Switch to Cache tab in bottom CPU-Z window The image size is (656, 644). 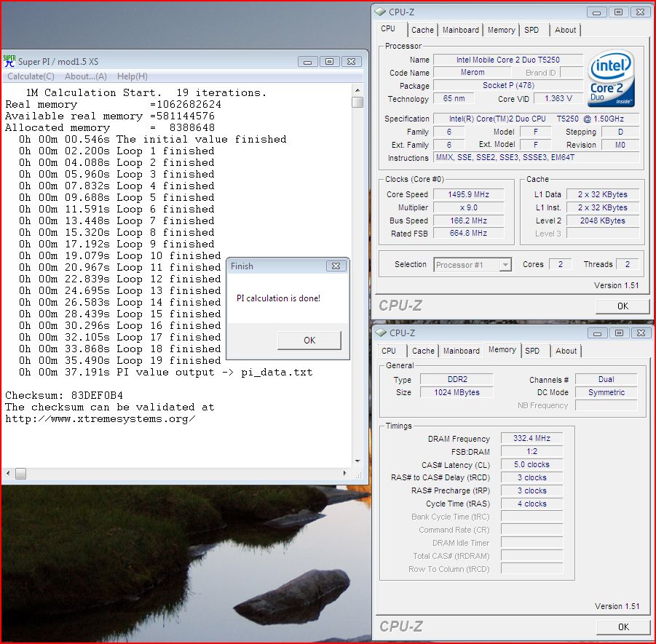pos(423,351)
